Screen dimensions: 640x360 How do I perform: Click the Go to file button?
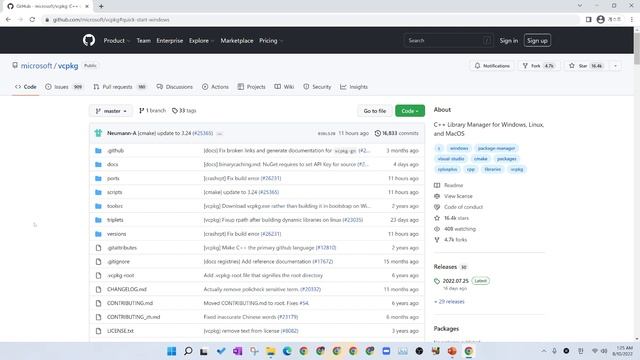point(375,111)
